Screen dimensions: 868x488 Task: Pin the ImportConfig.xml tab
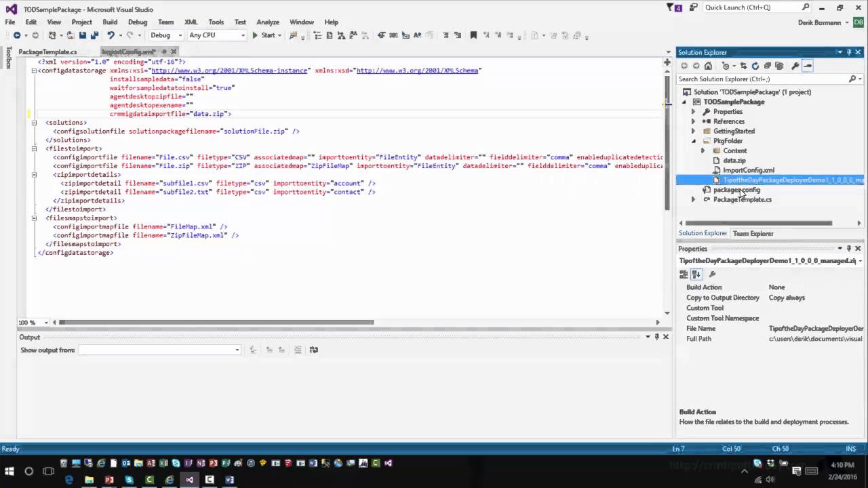(163, 52)
